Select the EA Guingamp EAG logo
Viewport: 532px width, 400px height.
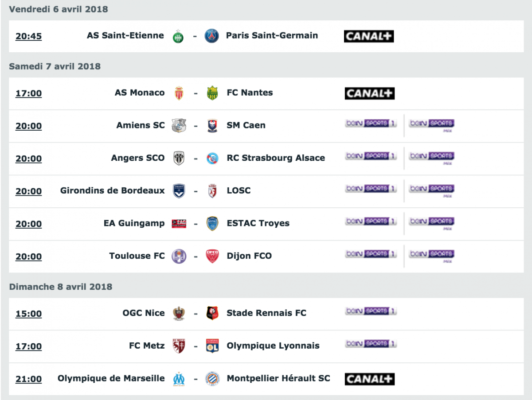pos(179,224)
